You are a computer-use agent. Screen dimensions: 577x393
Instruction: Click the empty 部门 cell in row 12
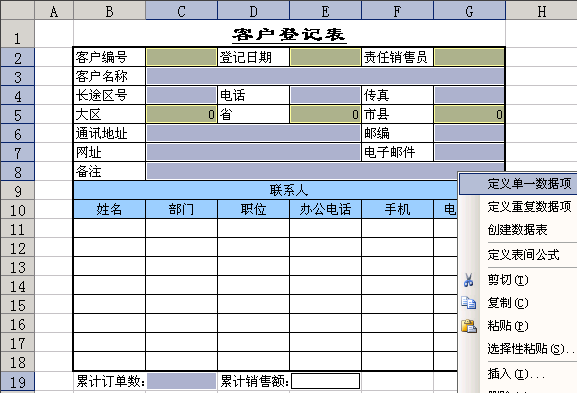pos(181,248)
